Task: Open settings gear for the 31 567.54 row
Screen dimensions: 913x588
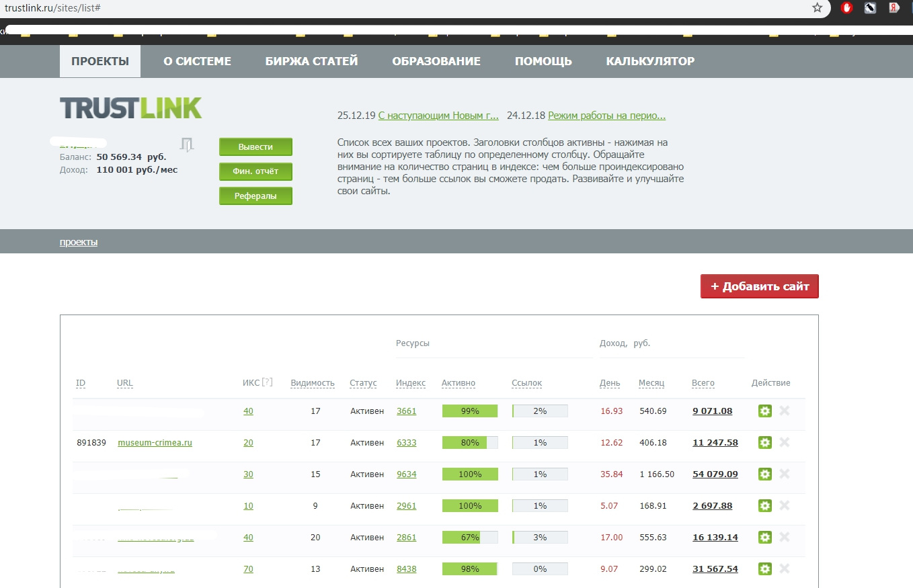Action: (764, 569)
